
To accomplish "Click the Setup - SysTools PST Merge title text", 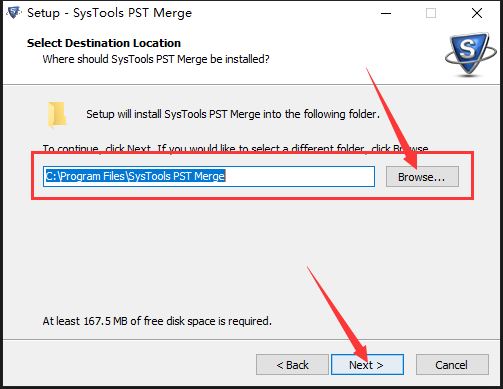I will (x=109, y=13).
